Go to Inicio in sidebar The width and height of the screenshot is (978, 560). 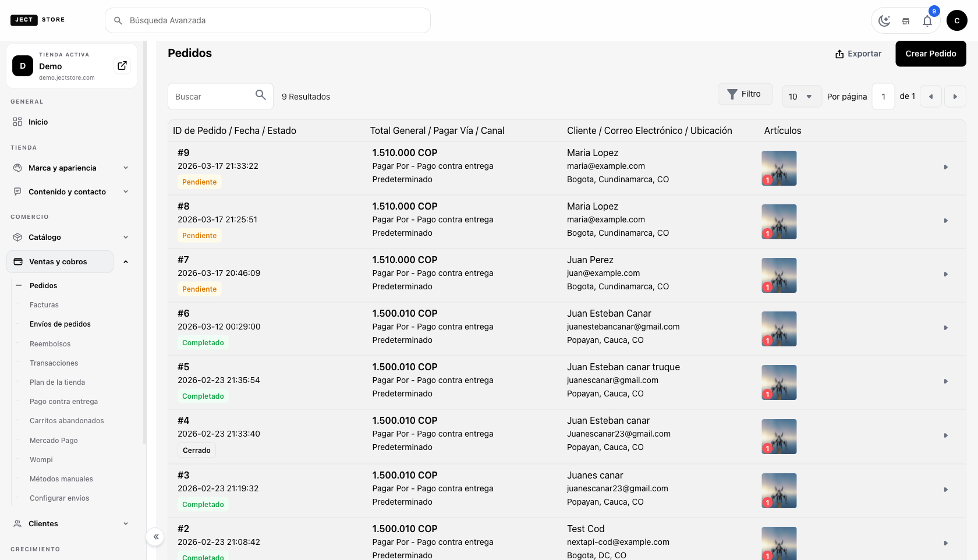(38, 122)
